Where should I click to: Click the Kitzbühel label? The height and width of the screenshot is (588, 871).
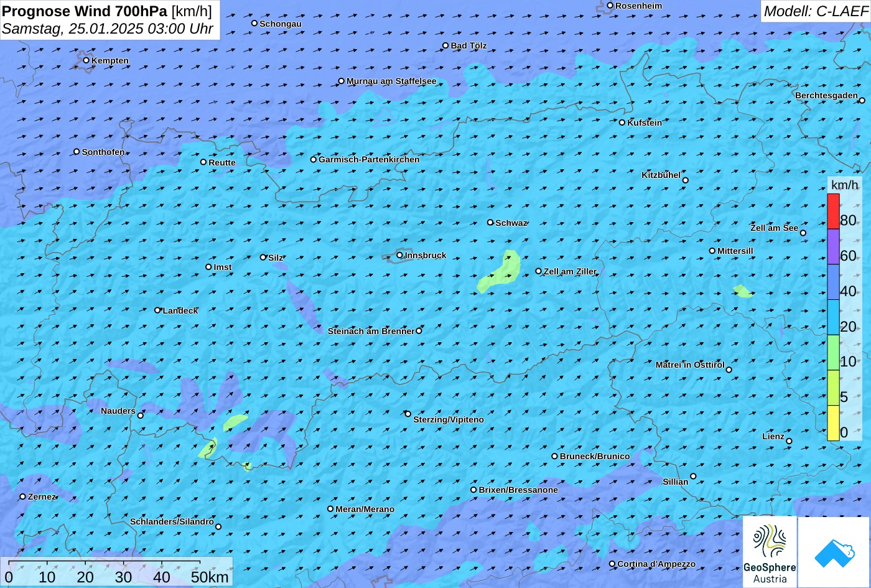661,175
